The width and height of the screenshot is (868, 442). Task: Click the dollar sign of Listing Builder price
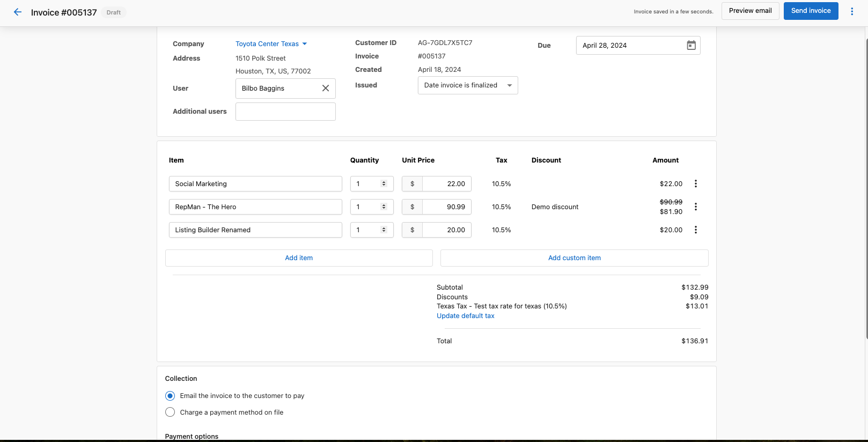(x=412, y=230)
